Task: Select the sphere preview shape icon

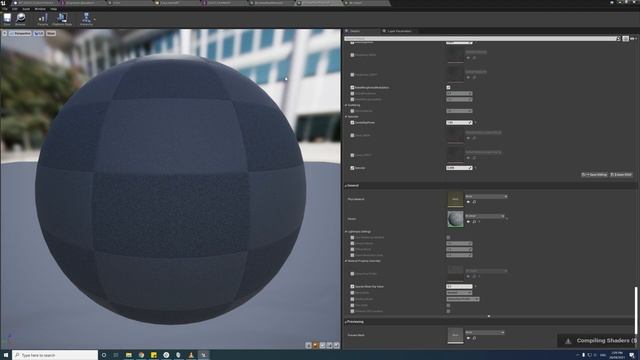Action: [x=316, y=345]
